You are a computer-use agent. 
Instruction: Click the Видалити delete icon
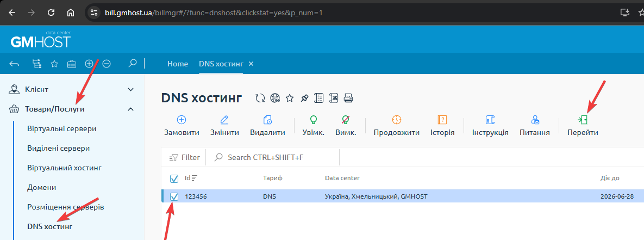pos(267,120)
